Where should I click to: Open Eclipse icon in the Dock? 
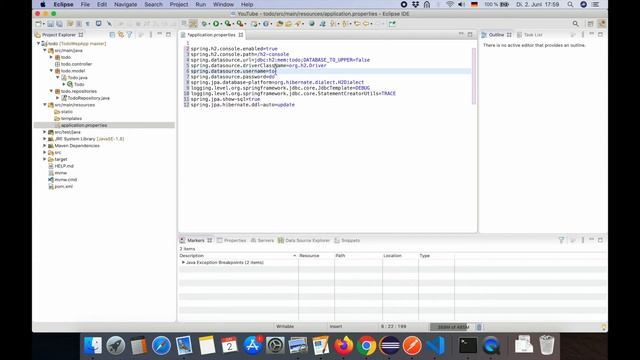click(390, 346)
